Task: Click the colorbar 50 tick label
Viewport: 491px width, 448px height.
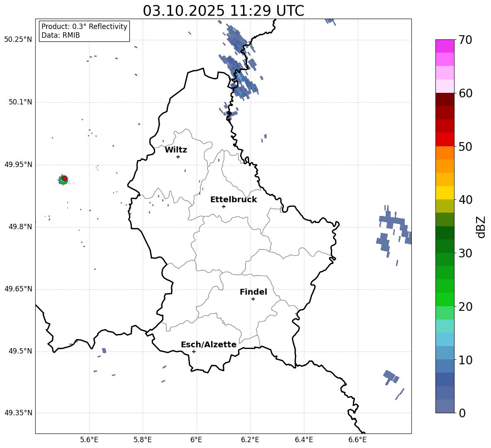Action: 465,146
